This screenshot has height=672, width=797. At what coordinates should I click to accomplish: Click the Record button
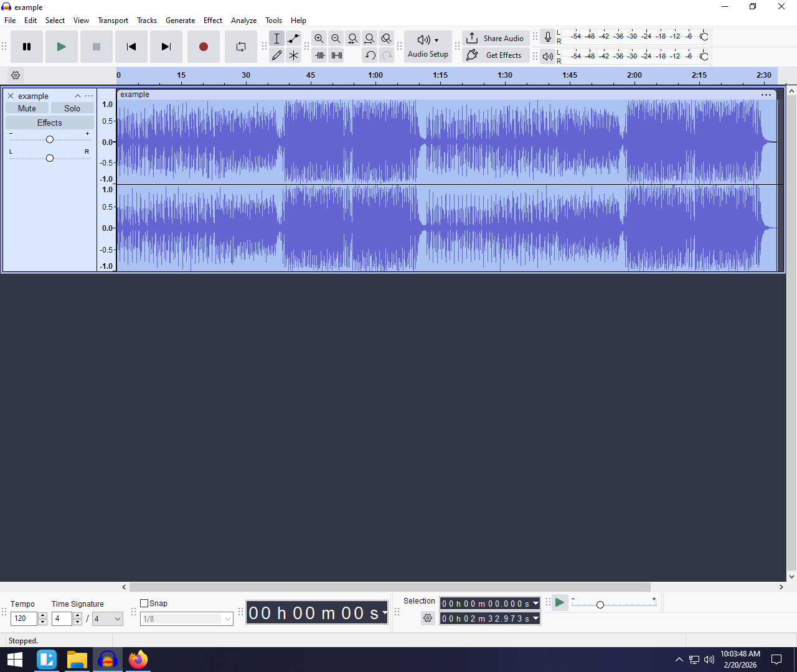click(204, 47)
